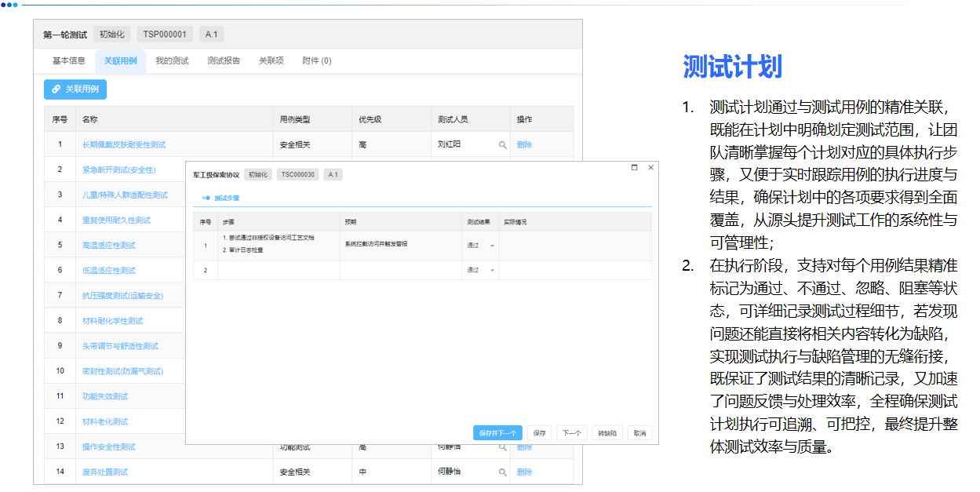
Task: Click the window control dots at top-left
Action: tap(11, 5)
